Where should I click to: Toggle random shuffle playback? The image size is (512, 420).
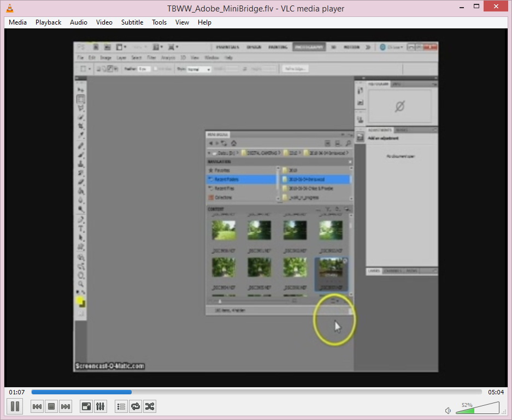coord(150,406)
